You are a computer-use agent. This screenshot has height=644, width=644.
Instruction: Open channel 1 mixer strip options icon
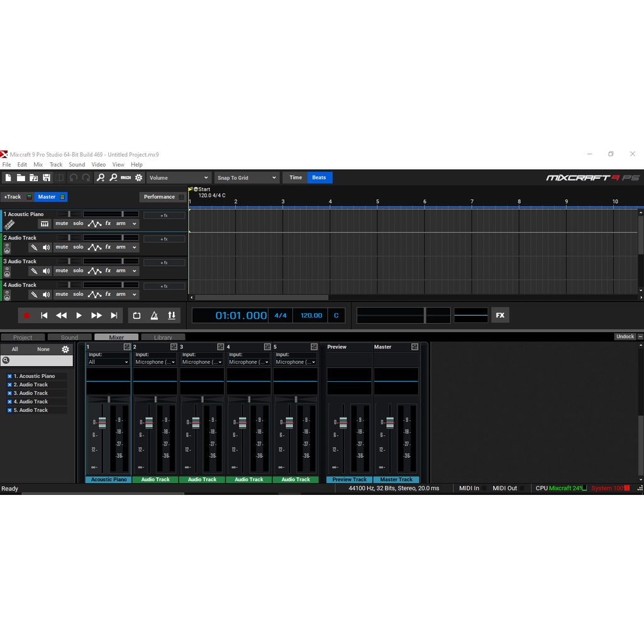pos(127,347)
